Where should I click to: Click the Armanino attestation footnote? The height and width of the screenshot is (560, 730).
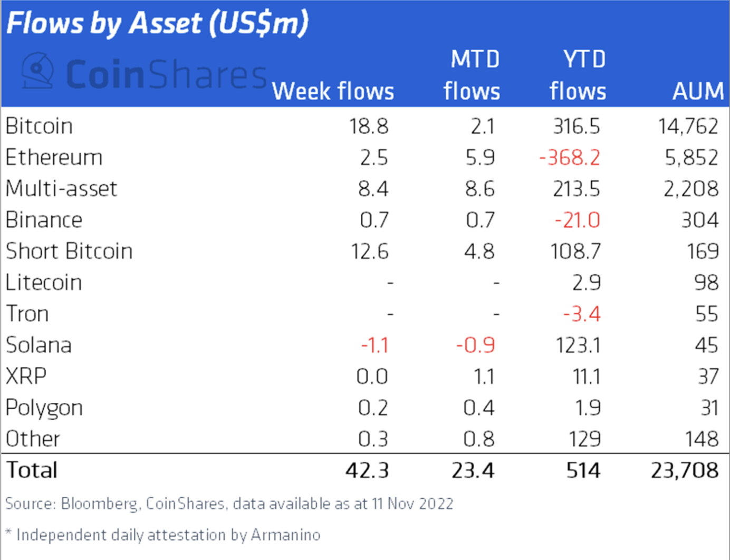tap(164, 535)
